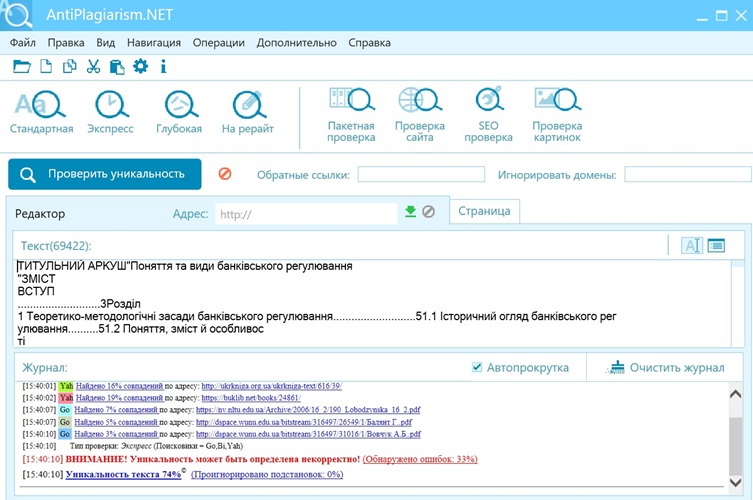
Task: Click the AntiPlagiarism.NET logo icon
Action: [x=16, y=14]
